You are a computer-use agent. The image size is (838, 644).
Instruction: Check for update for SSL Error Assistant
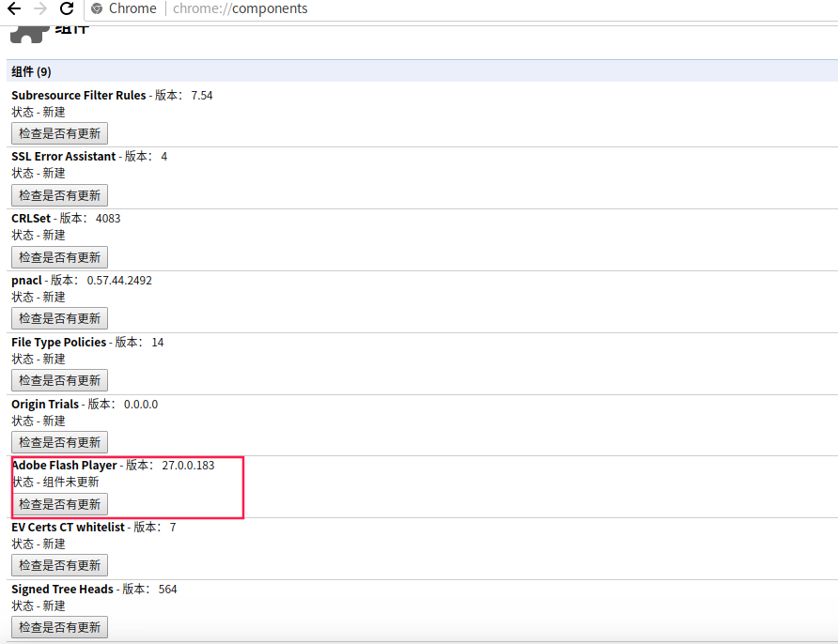(59, 195)
